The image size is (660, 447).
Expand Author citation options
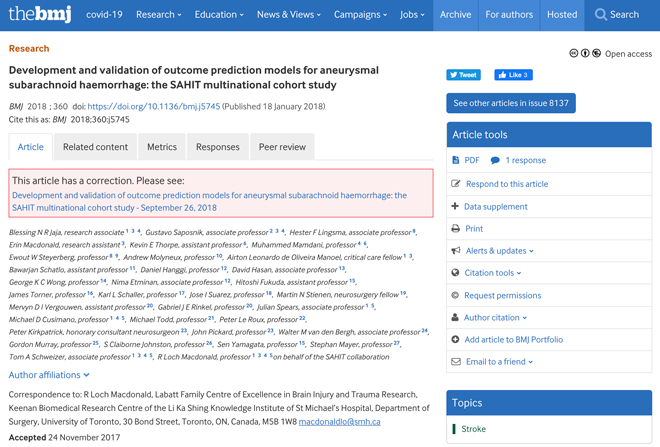click(x=495, y=317)
